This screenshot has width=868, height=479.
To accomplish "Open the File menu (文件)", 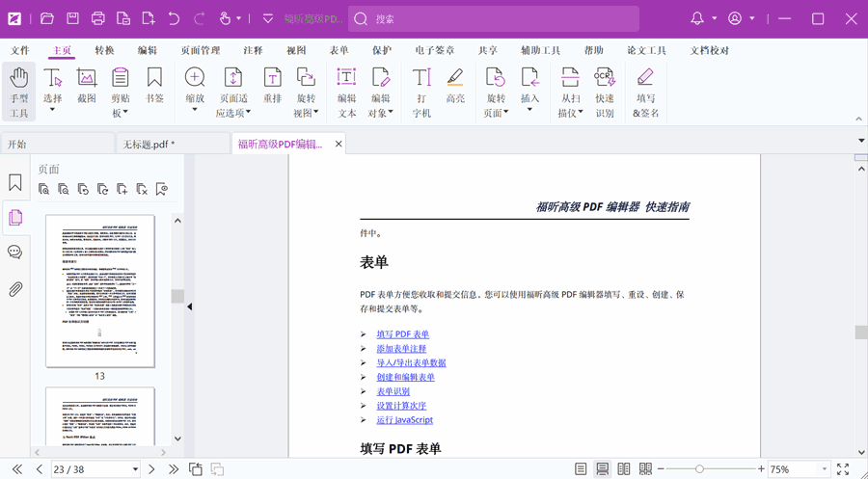I will 19,50.
